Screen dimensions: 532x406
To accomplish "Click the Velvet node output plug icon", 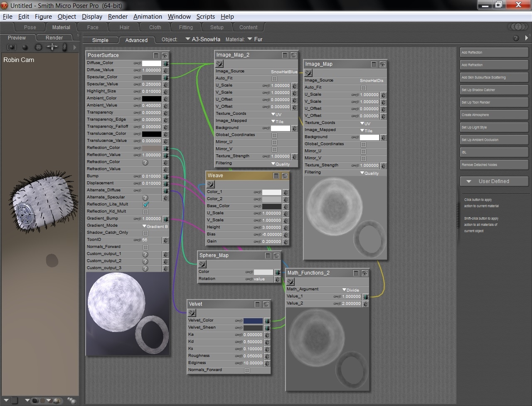I will coord(192,313).
